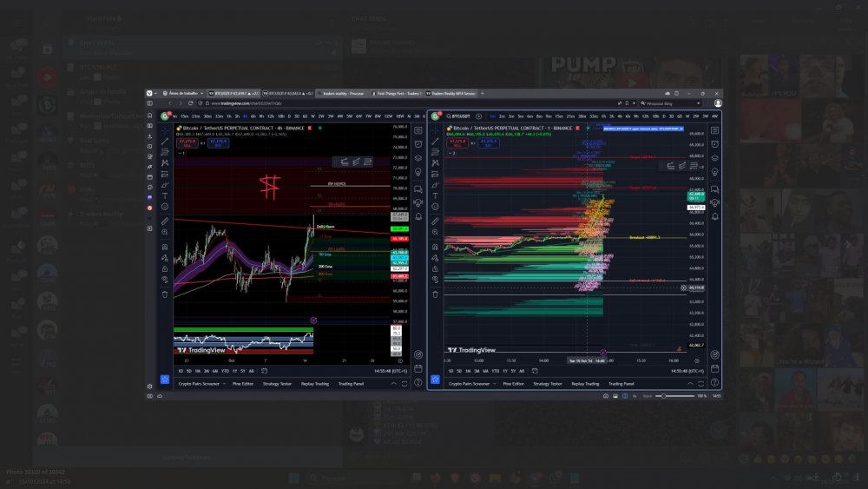This screenshot has width=868, height=489.
Task: Click the compare symbol plus icon next to BTCUSDT
Action: [478, 116]
